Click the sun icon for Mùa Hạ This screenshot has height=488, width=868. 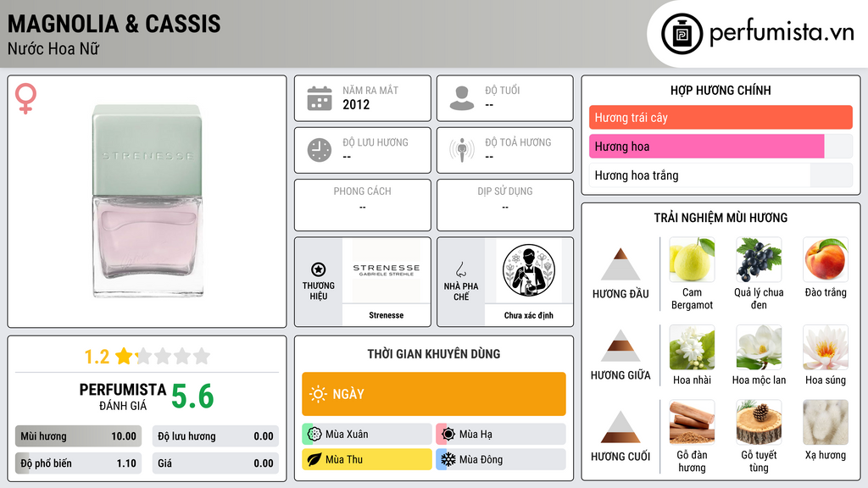click(x=448, y=435)
